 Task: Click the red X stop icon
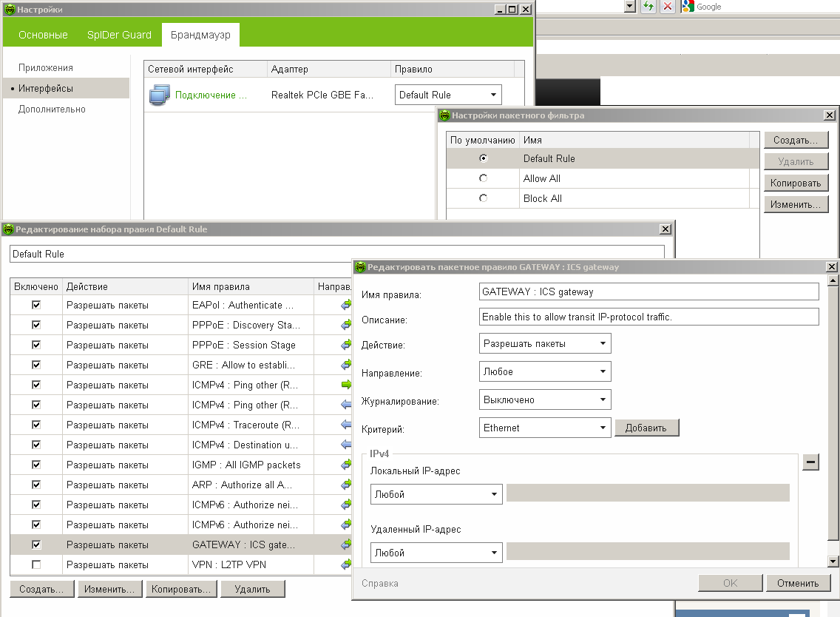click(x=668, y=7)
